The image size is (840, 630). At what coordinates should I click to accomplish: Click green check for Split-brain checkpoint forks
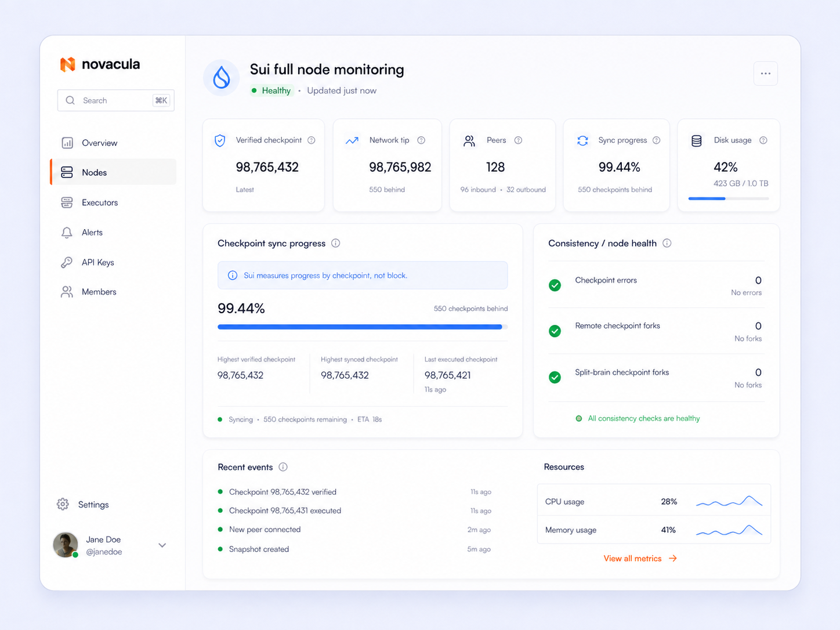tap(555, 378)
